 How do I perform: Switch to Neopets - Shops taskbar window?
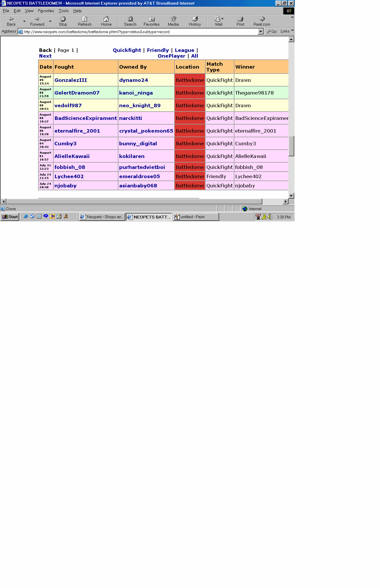pyautogui.click(x=102, y=217)
